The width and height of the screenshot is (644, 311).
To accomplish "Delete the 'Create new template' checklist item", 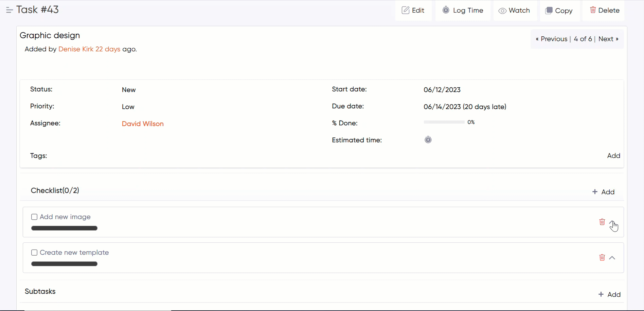I will (x=602, y=257).
